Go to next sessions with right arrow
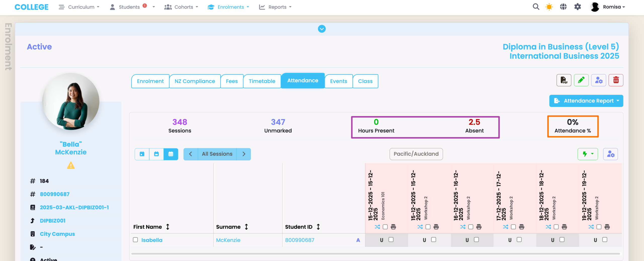 tap(244, 154)
